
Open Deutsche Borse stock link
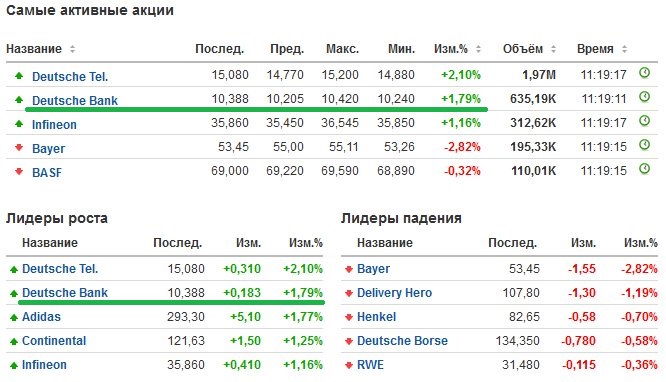click(x=402, y=341)
